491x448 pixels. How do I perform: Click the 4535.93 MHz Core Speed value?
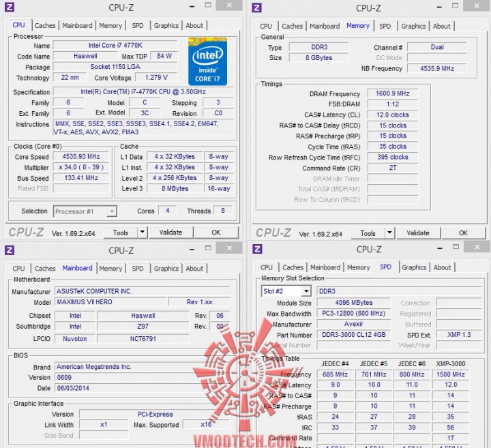click(x=80, y=157)
